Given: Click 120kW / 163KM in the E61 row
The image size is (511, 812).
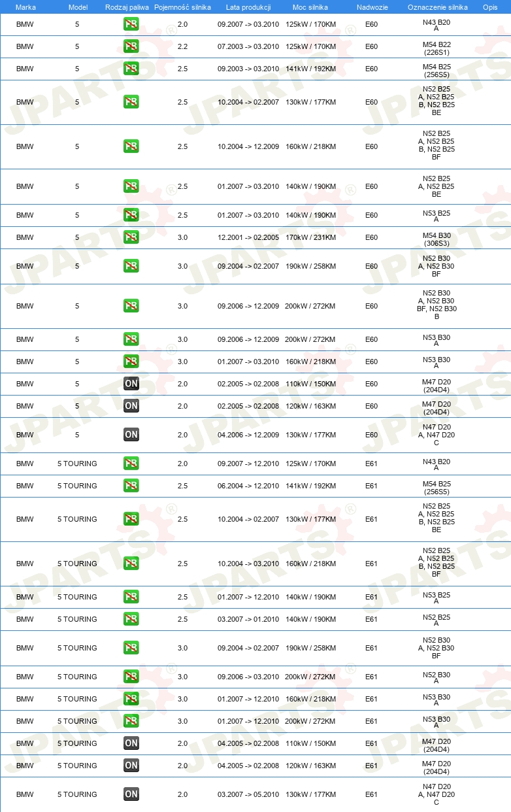Looking at the screenshot, I should (x=310, y=766).
